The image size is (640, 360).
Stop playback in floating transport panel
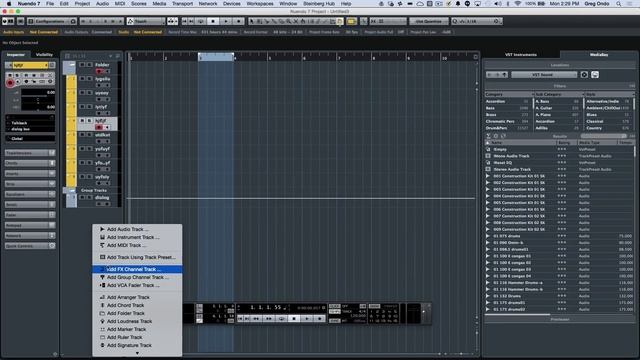point(294,318)
